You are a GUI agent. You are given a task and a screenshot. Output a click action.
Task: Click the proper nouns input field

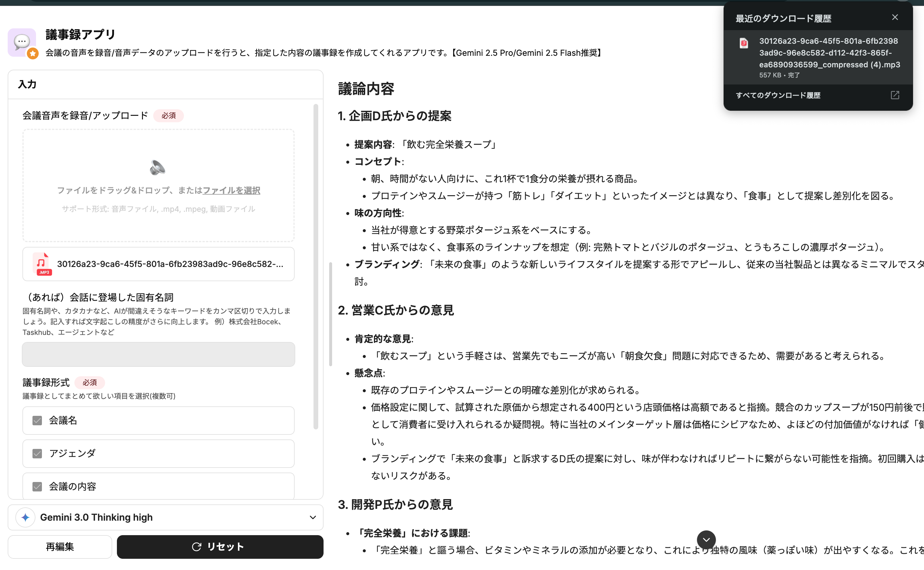tap(158, 354)
